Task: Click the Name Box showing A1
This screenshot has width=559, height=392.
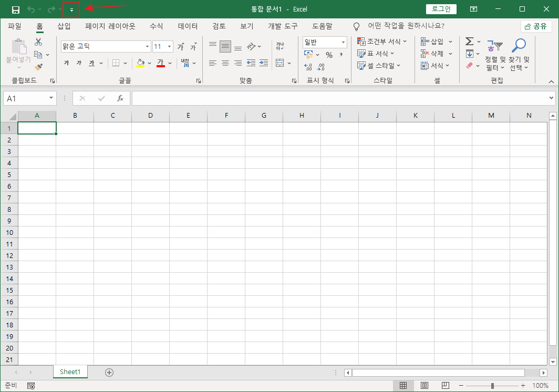Action: pyautogui.click(x=29, y=98)
